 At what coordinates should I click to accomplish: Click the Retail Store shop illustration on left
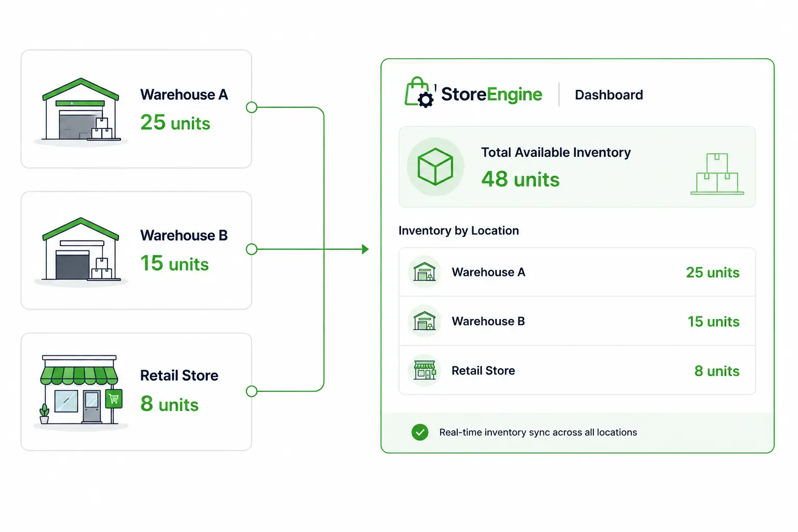pos(81,392)
